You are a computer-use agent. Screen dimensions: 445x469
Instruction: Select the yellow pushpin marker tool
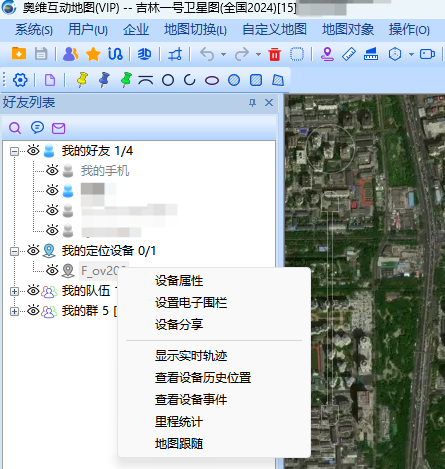pos(82,80)
